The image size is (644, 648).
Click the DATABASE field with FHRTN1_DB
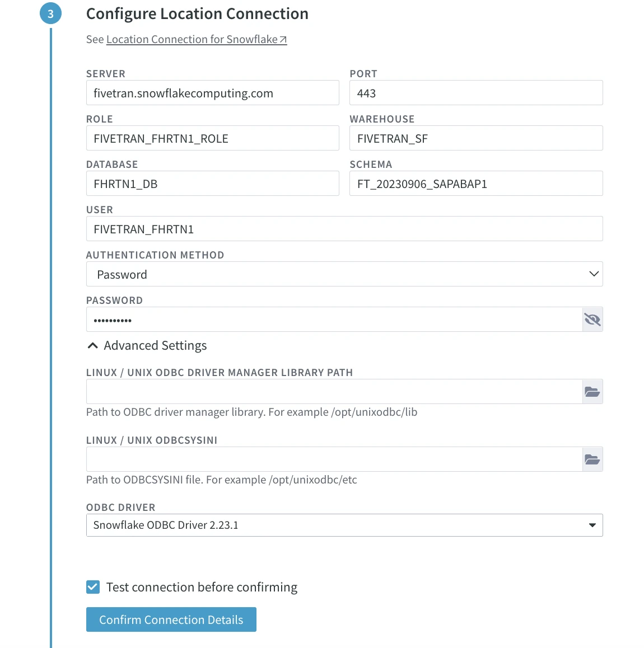212,183
